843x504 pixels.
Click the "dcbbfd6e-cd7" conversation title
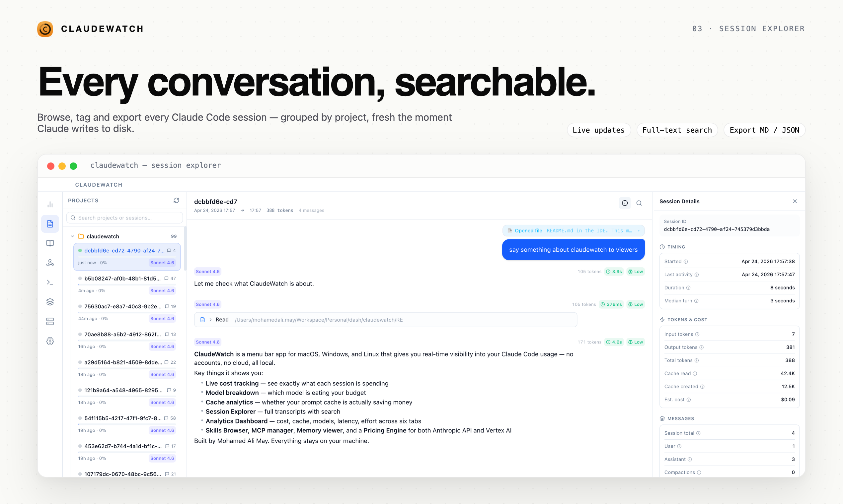pos(215,202)
